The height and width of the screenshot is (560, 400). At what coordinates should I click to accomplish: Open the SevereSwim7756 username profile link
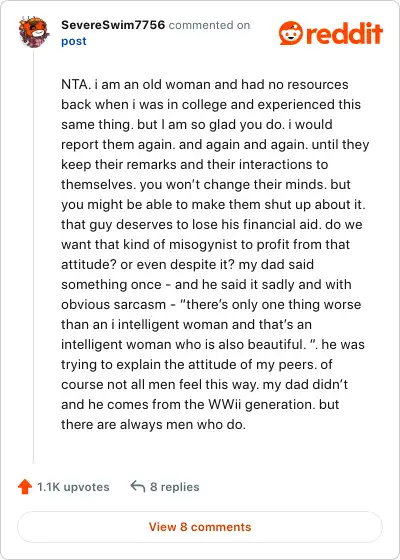click(x=113, y=25)
